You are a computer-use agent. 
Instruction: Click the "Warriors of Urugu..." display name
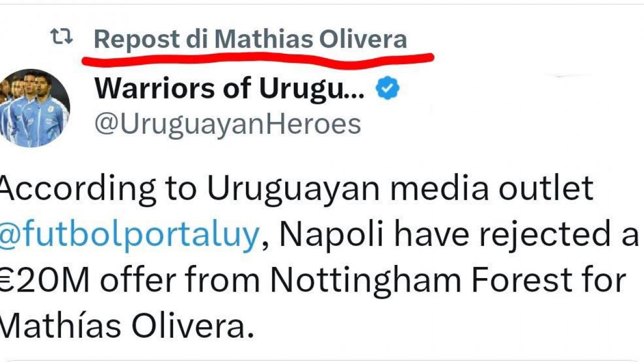tap(229, 88)
